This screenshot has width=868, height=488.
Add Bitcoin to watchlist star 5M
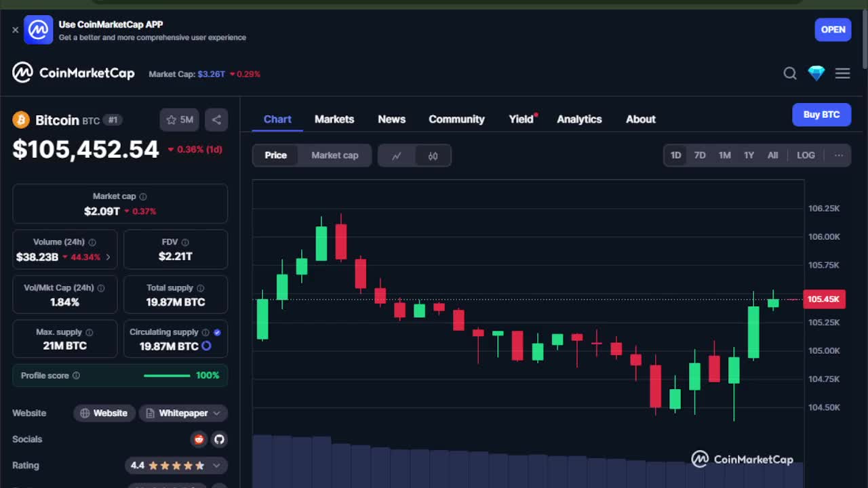pos(180,120)
